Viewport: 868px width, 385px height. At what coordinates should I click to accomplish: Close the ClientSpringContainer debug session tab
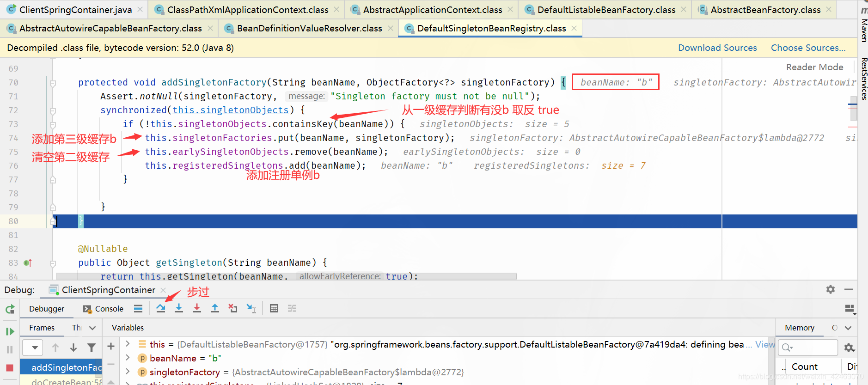click(x=163, y=290)
